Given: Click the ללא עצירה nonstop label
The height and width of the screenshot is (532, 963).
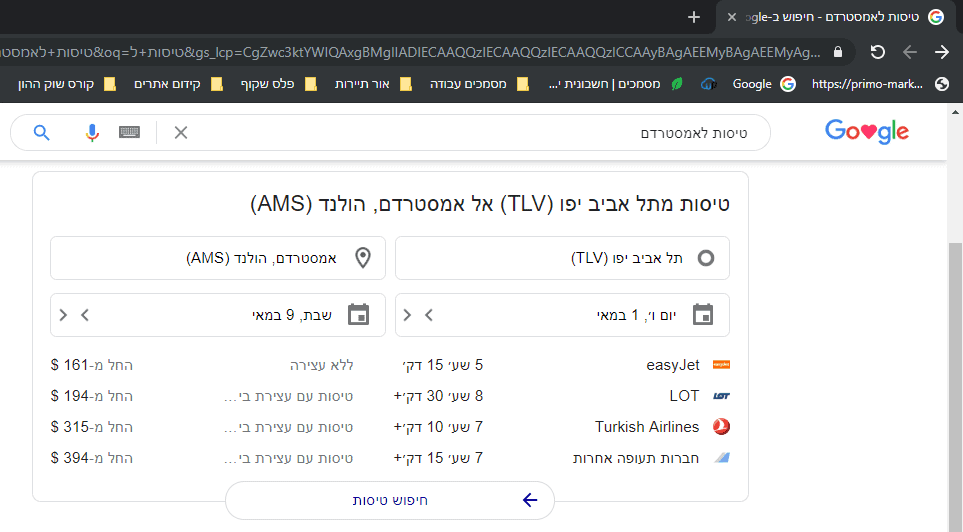Looking at the screenshot, I should click(322, 365).
